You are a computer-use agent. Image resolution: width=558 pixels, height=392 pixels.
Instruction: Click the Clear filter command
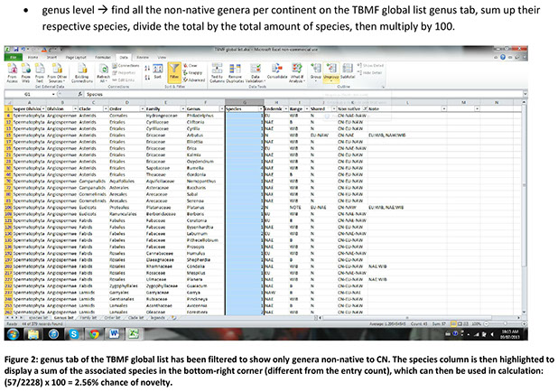coord(191,66)
